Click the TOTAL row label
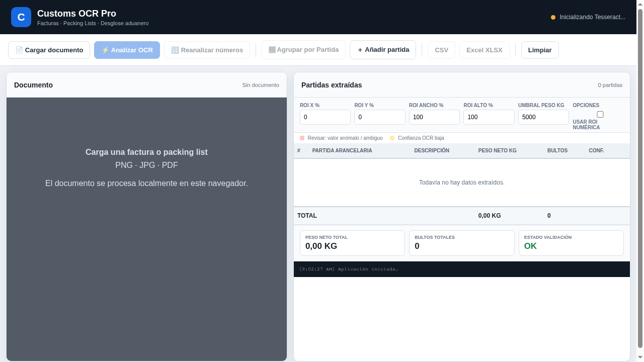 (x=307, y=216)
